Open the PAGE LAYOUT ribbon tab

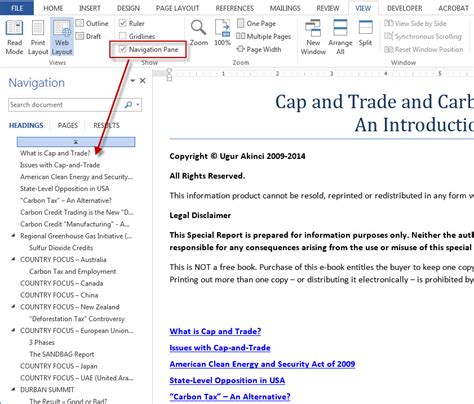pos(178,8)
